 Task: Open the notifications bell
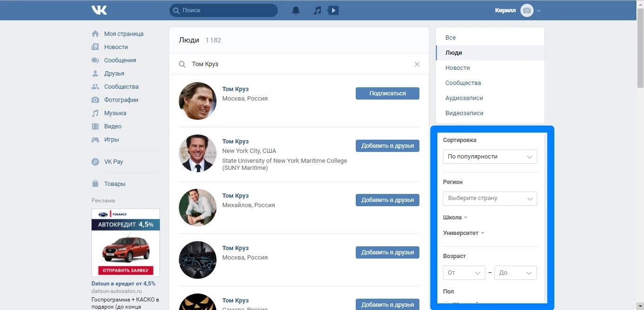[x=296, y=10]
